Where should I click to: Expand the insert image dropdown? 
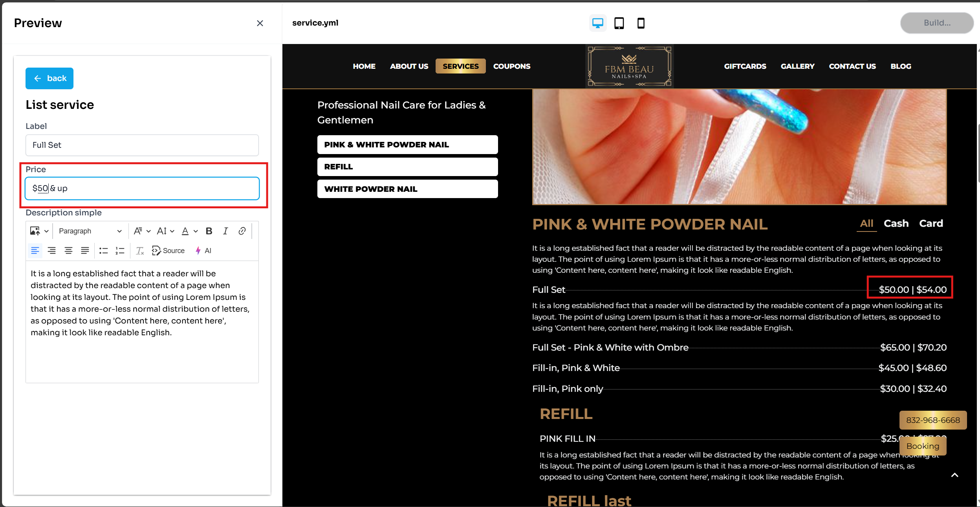point(46,231)
